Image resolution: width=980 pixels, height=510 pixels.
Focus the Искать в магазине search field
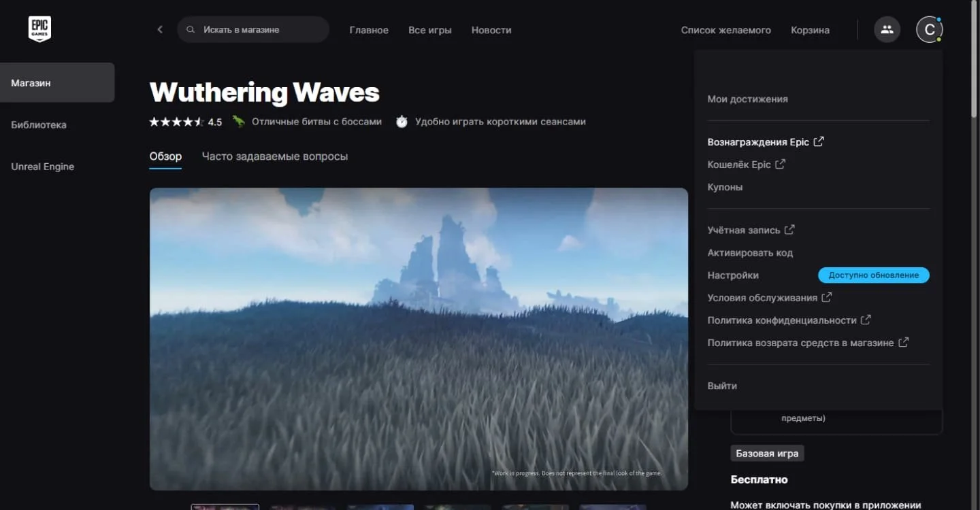253,30
